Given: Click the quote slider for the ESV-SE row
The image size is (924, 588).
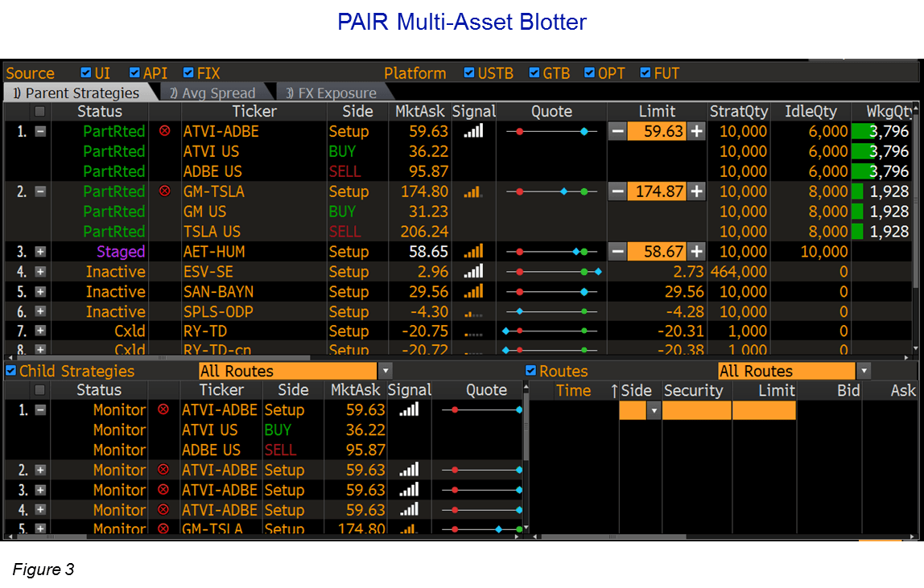Looking at the screenshot, I should 551,272.
